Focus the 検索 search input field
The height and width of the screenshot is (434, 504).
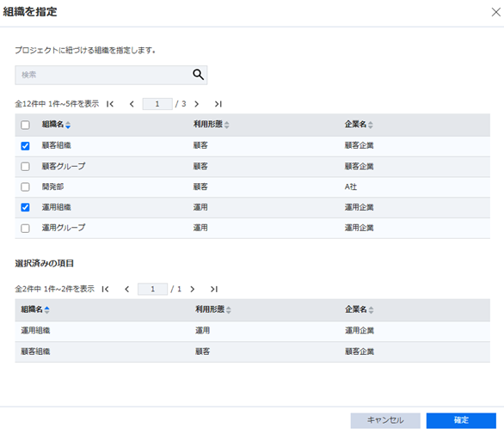103,75
